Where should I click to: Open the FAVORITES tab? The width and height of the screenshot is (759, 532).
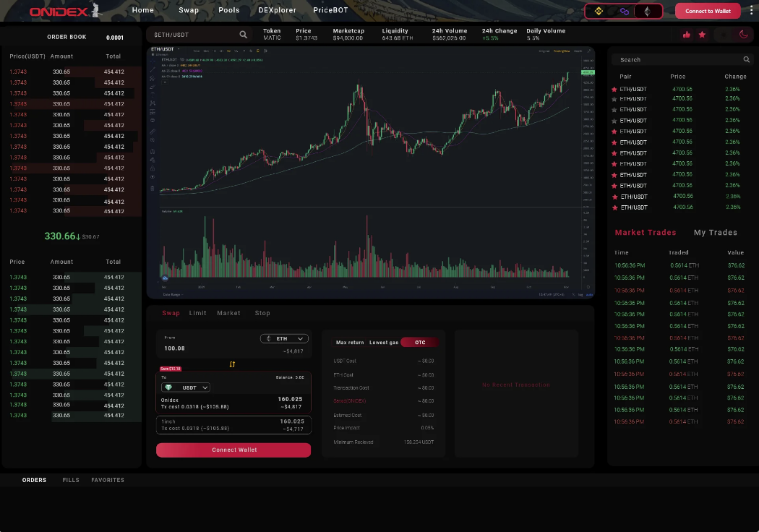point(108,480)
